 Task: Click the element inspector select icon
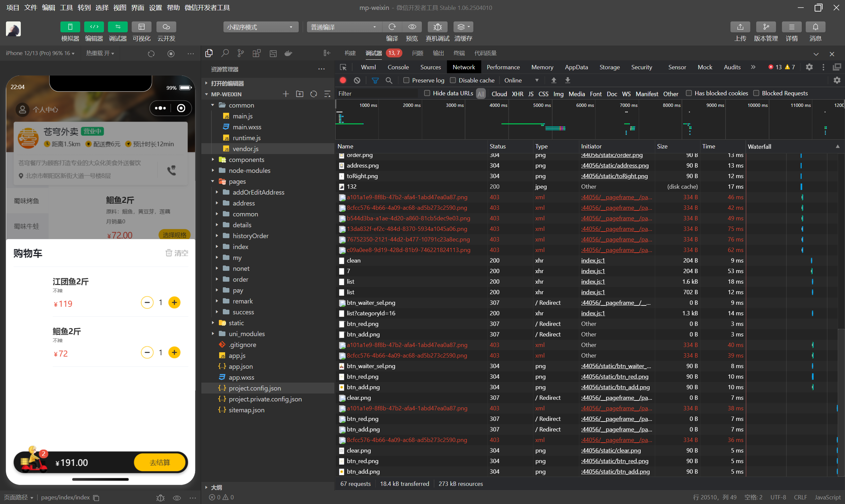pyautogui.click(x=343, y=67)
